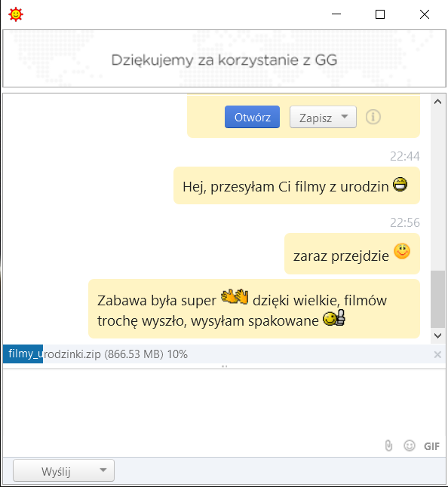Open the emoticon picker smiley icon
Screen dimensions: 448x487
410,446
